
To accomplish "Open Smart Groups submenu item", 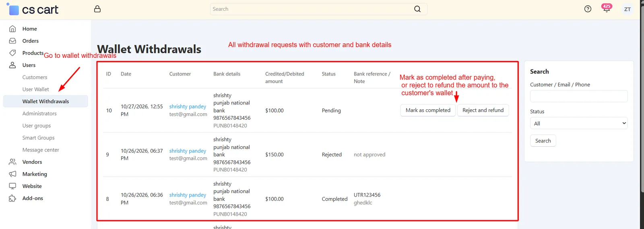I will click(38, 137).
